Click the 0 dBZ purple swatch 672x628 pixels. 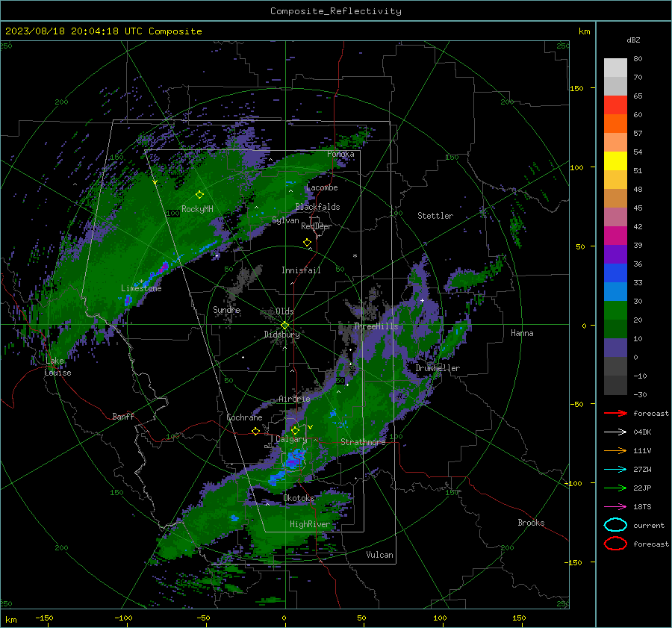[x=615, y=348]
